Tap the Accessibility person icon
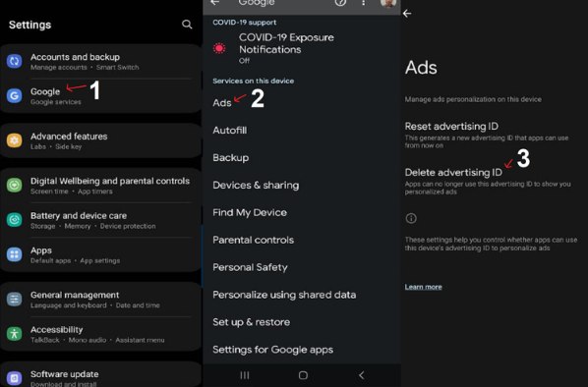The image size is (588, 387). [x=14, y=334]
